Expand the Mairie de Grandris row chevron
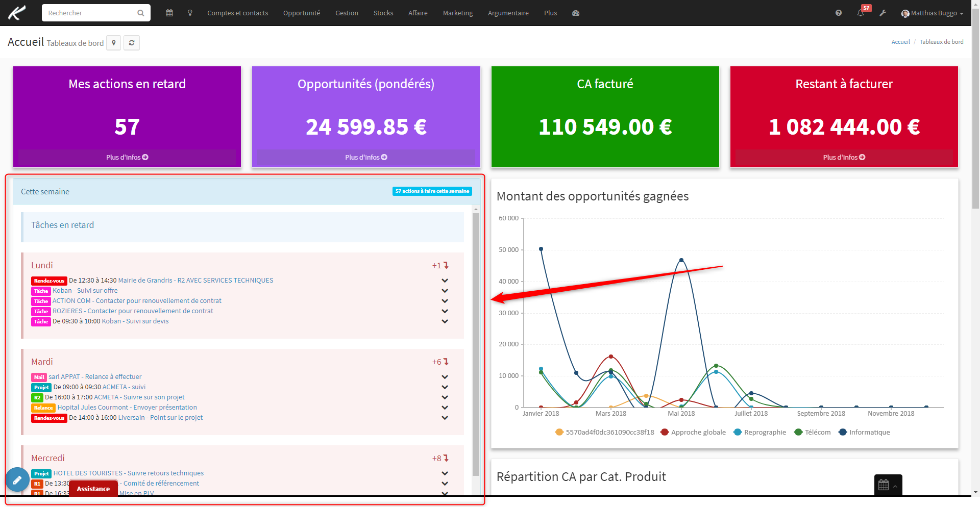 click(445, 281)
